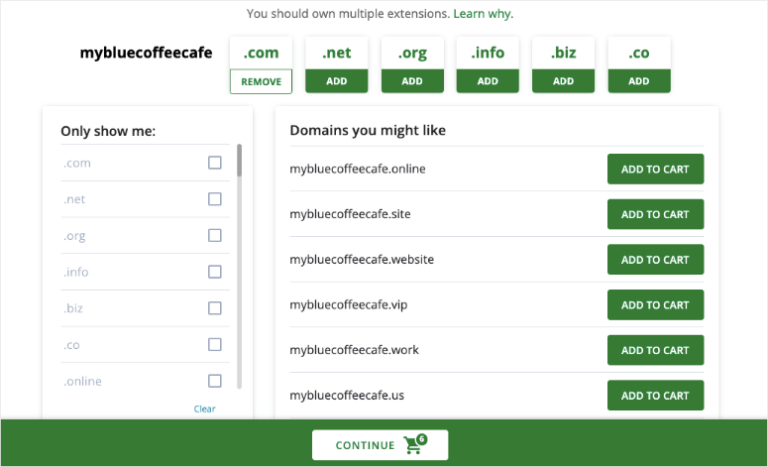Add mybluecoffeecafe.online to cart

[655, 169]
